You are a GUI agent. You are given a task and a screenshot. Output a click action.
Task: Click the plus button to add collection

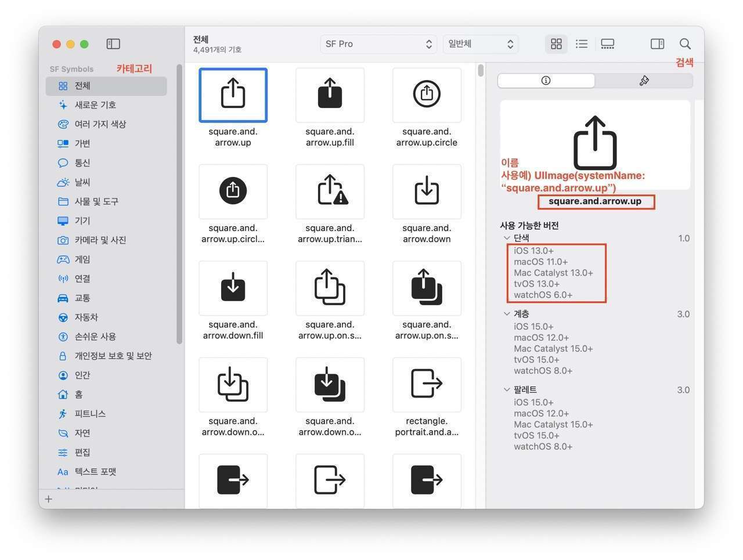coord(49,499)
